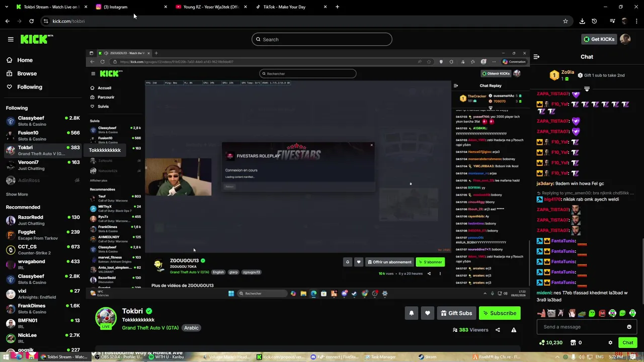Open BMFN01 recommended channel
This screenshot has height=362, width=644.
pos(43,323)
